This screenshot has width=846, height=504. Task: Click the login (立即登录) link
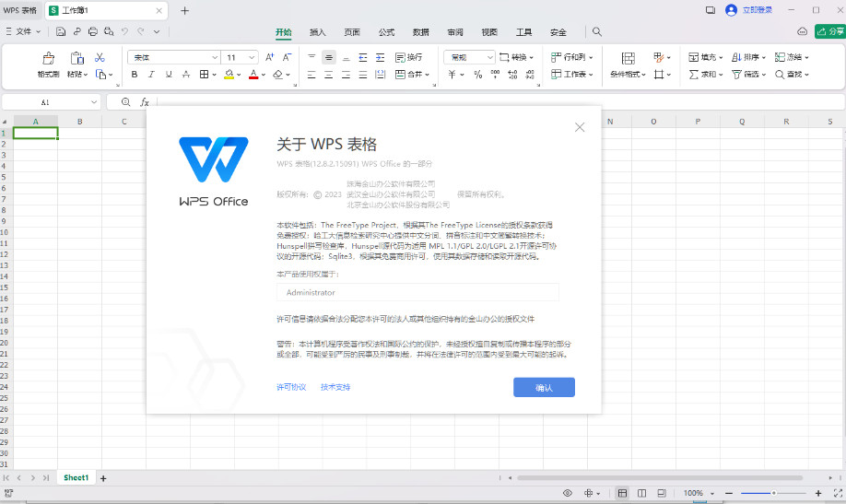click(x=757, y=10)
